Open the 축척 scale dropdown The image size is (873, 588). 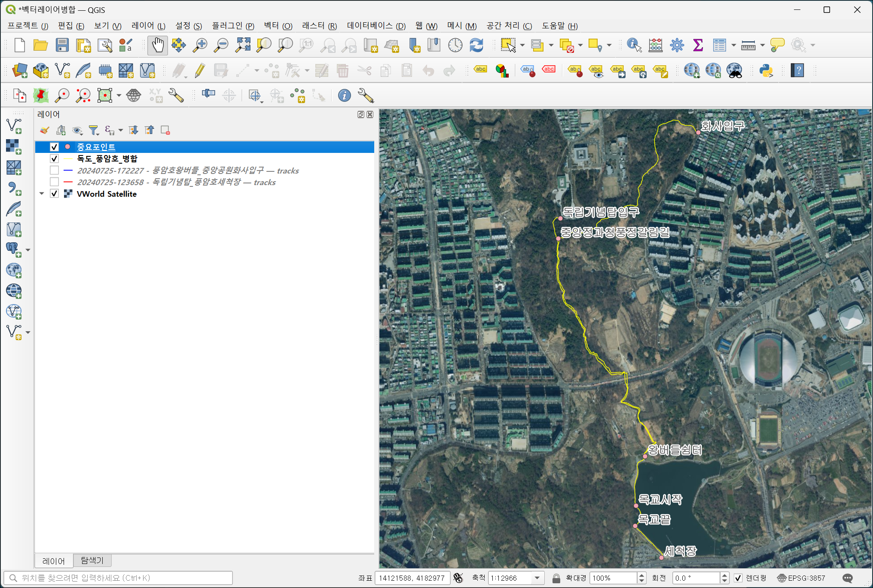pos(537,578)
